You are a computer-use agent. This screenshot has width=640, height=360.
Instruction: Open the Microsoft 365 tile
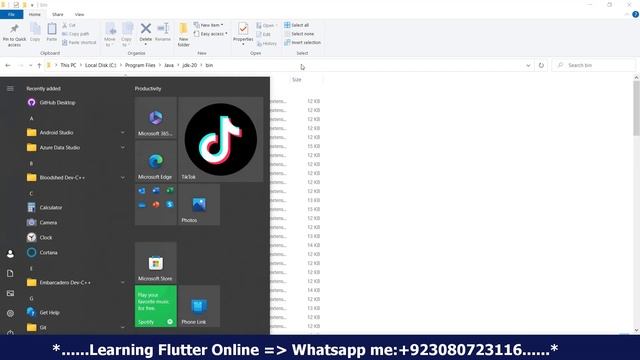[156, 118]
